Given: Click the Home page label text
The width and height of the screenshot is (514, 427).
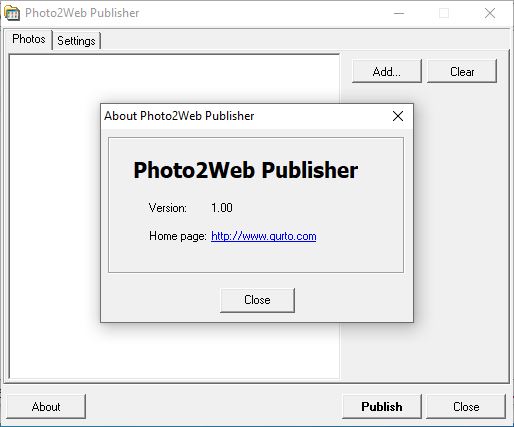Looking at the screenshot, I should tap(178, 236).
